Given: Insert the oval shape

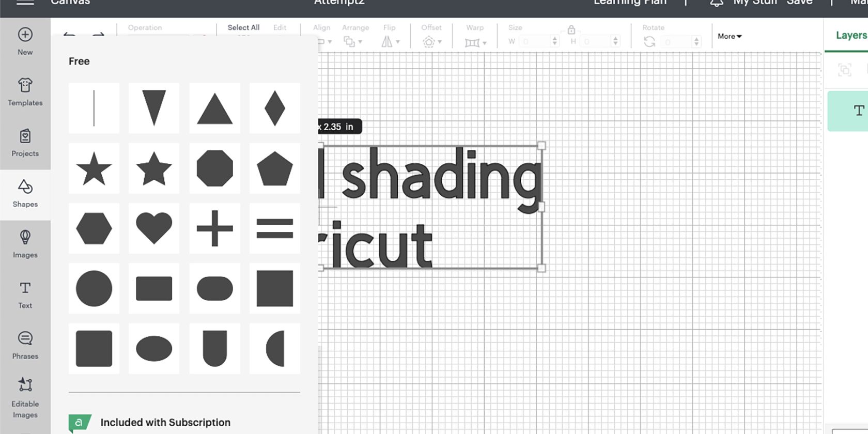Looking at the screenshot, I should point(154,349).
